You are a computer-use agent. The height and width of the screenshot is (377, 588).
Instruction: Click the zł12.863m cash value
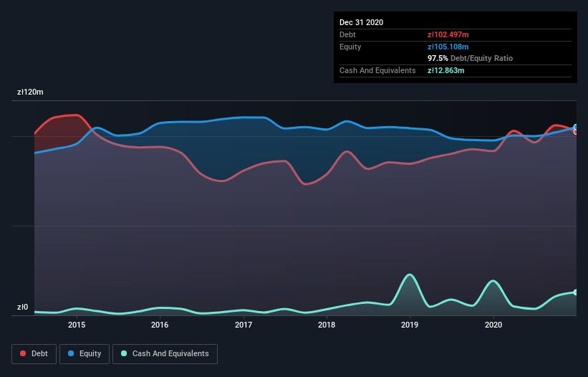[x=446, y=70]
